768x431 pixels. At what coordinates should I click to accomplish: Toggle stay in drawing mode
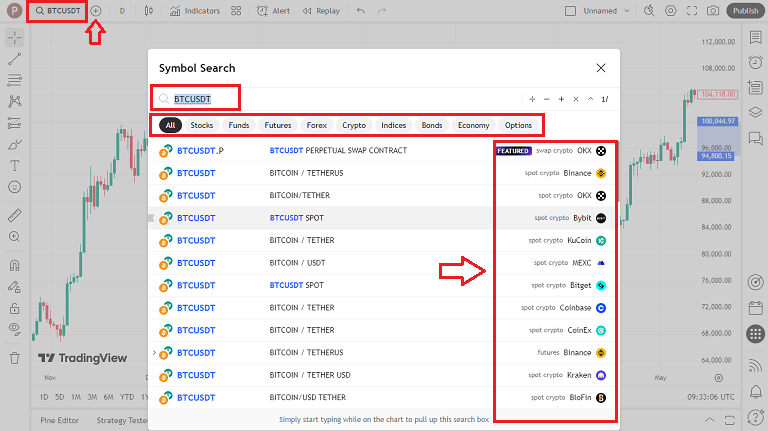tap(15, 287)
